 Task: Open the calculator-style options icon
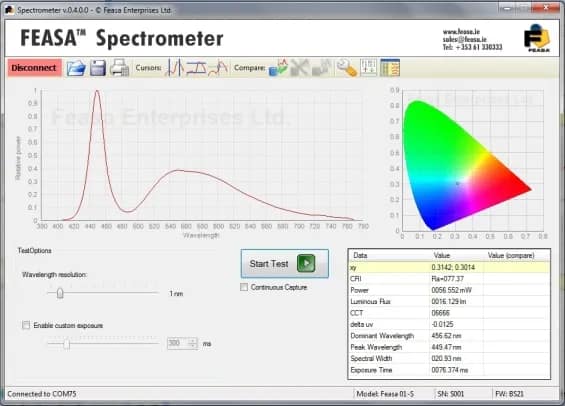pyautogui.click(x=369, y=67)
